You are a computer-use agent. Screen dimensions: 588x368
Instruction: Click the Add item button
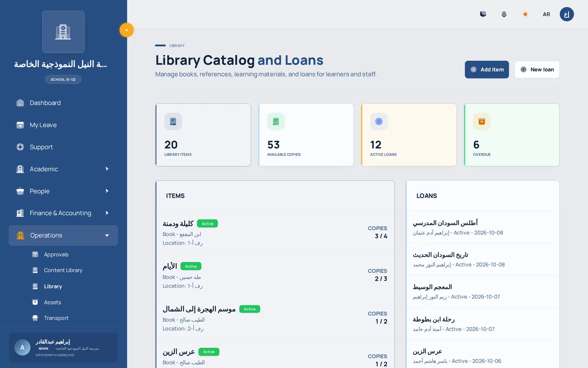487,70
